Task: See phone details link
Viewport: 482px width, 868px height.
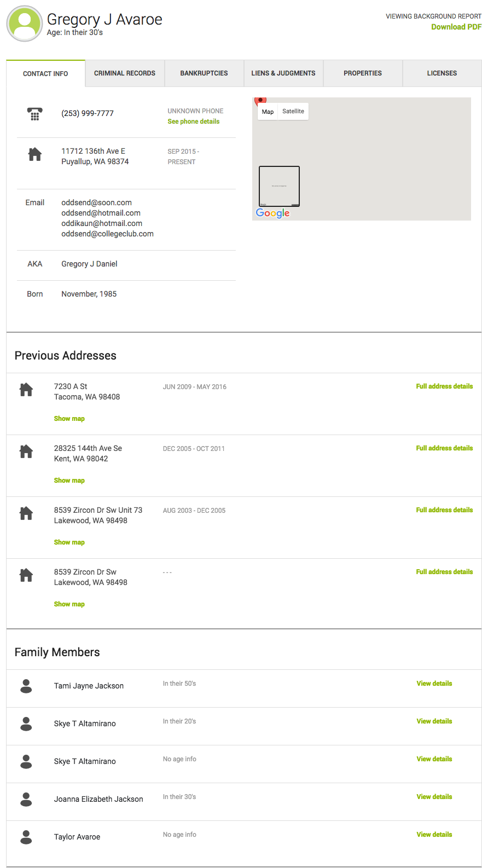Action: click(194, 121)
